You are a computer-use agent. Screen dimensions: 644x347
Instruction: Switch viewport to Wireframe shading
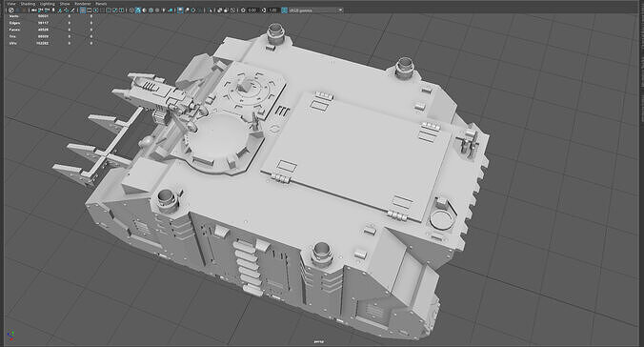(x=131, y=10)
